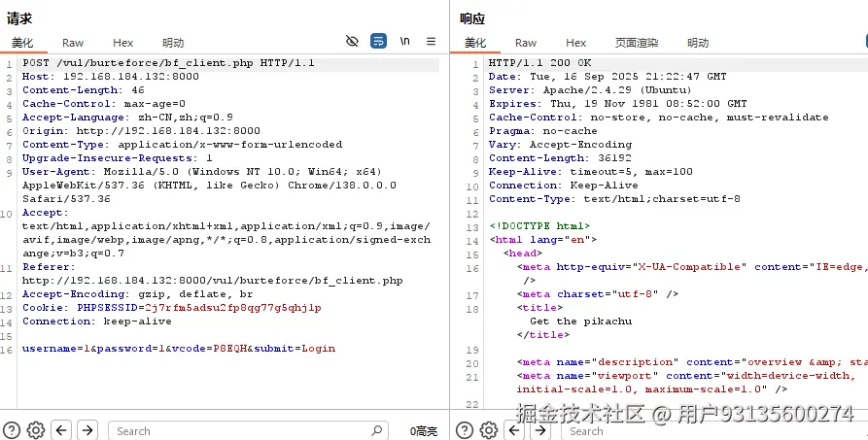
Task: Click the Server: Apache/2.4.29 (Ubuntu) header
Action: pyautogui.click(x=590, y=90)
